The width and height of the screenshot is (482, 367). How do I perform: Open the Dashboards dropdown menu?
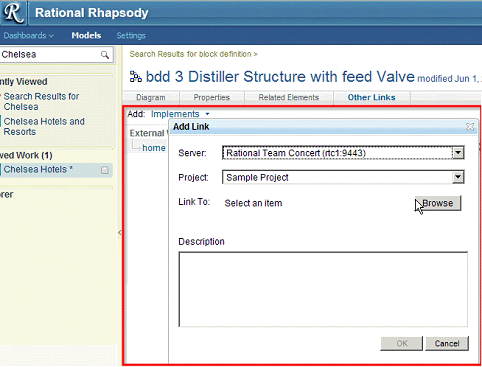[28, 35]
